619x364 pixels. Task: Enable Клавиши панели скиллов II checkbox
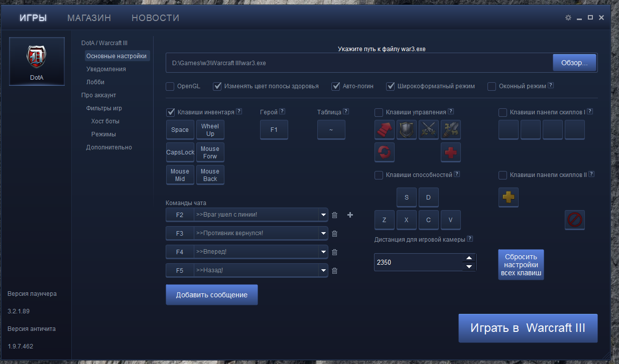click(x=503, y=175)
